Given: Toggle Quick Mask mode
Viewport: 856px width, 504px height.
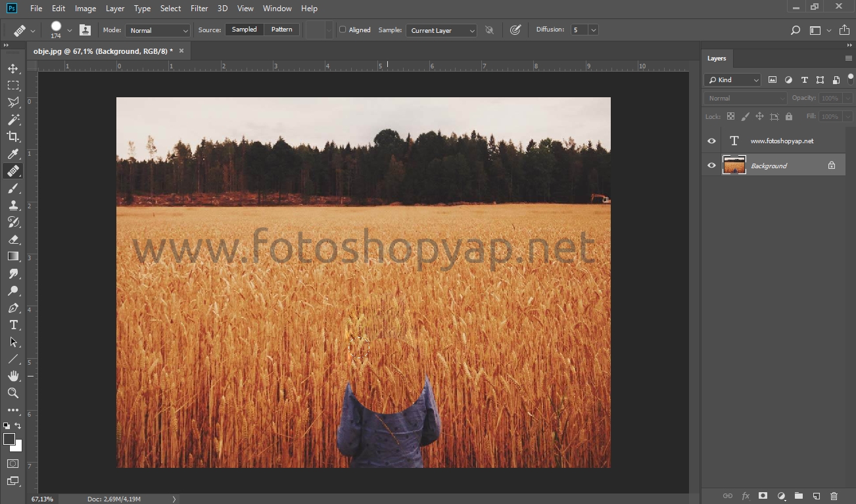Looking at the screenshot, I should [x=13, y=464].
